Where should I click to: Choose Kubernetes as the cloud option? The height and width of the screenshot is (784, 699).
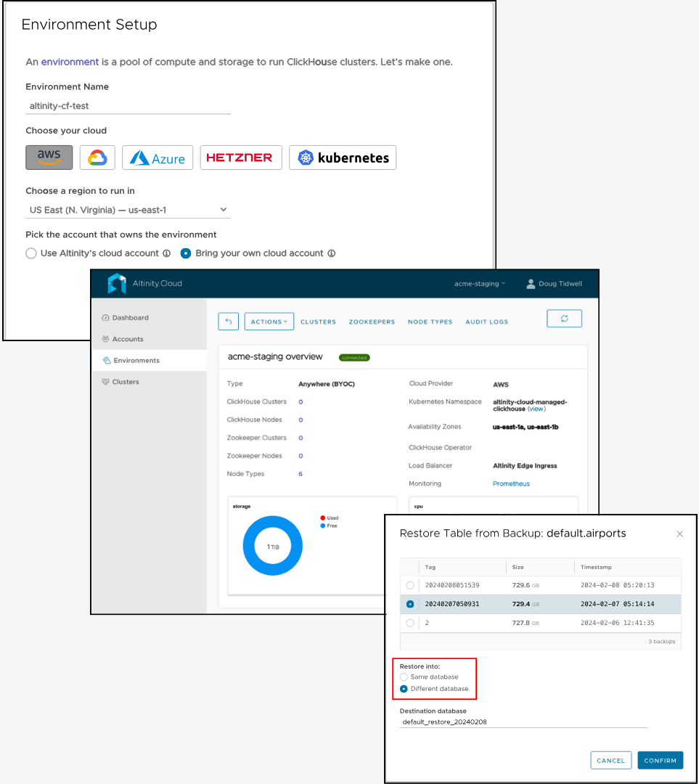pos(343,158)
